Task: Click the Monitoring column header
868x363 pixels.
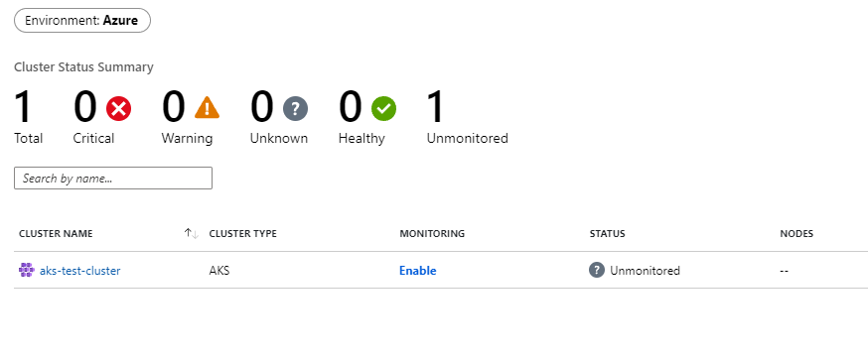Action: click(432, 234)
